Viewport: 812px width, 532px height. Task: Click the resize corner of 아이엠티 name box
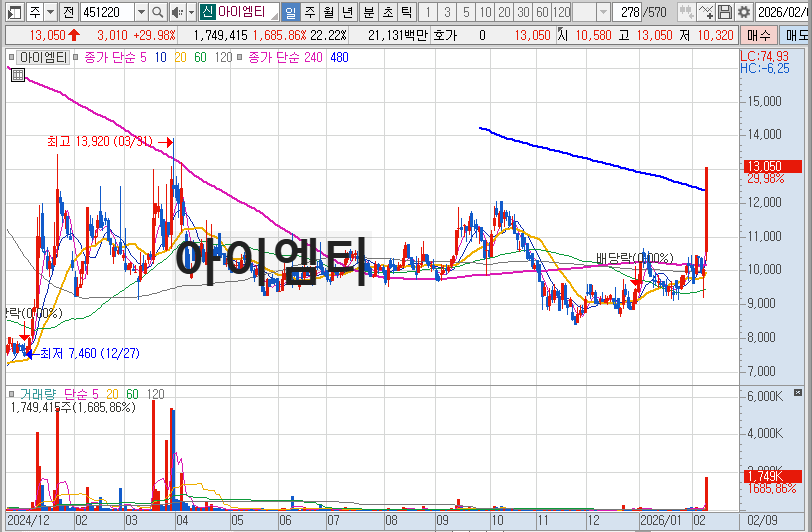(274, 16)
